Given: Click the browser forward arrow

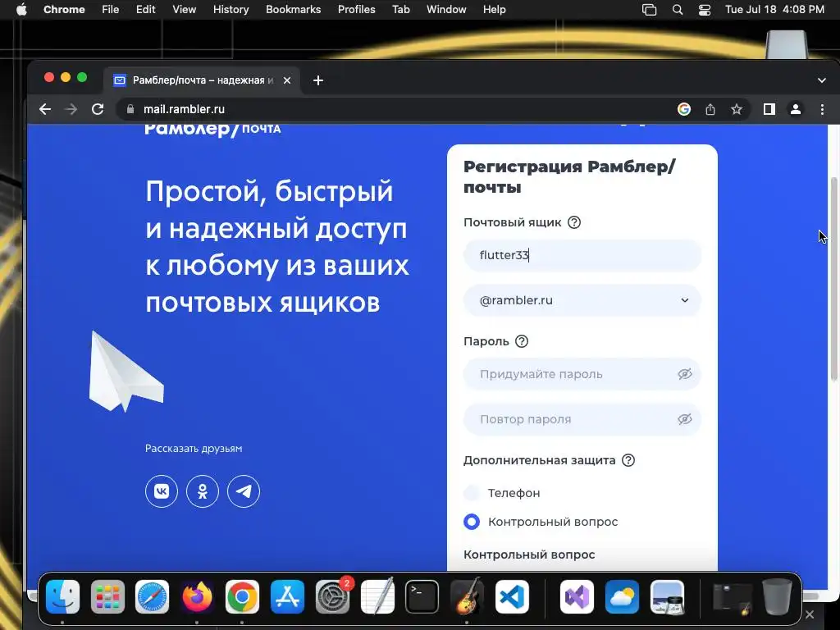Looking at the screenshot, I should click(x=71, y=109).
